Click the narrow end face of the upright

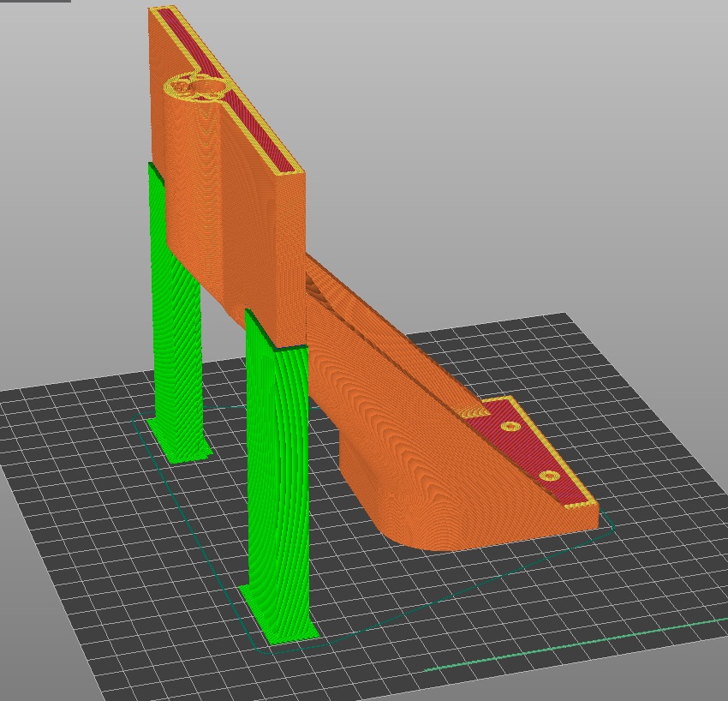(x=291, y=249)
